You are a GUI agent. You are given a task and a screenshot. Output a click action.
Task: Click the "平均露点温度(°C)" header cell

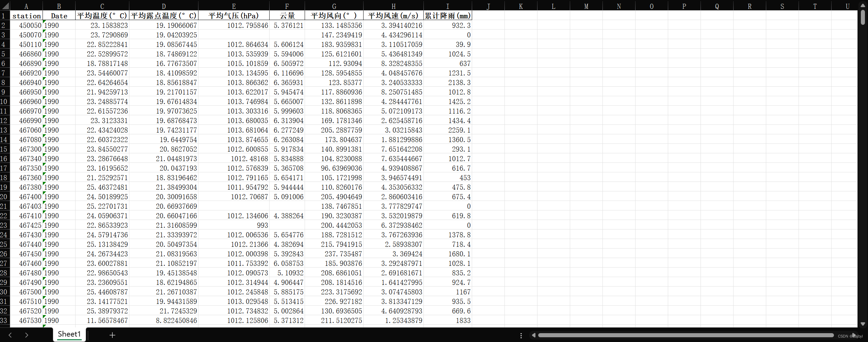click(164, 16)
